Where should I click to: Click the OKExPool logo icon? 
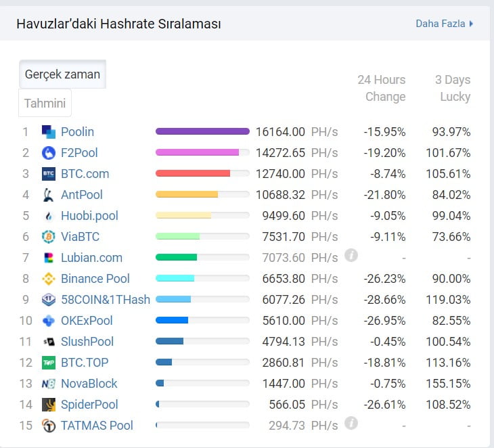[49, 321]
